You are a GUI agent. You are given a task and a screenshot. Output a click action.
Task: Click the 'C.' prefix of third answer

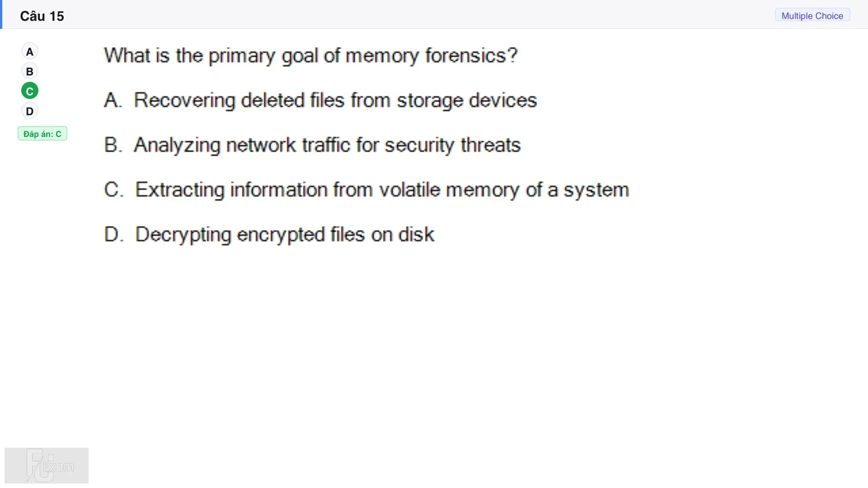pyautogui.click(x=114, y=189)
